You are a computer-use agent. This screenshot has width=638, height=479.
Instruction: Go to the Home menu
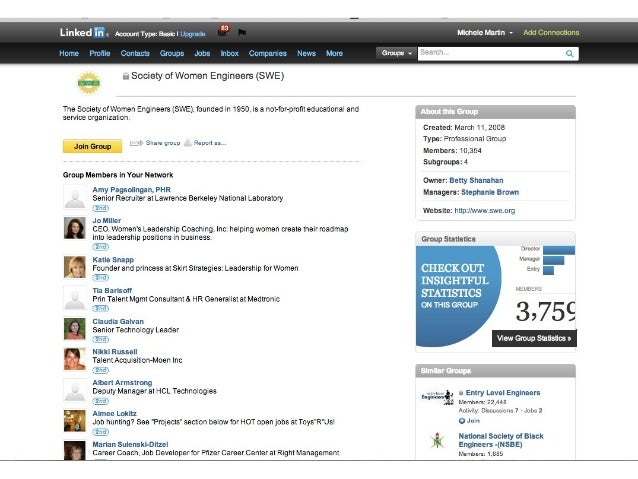[69, 53]
